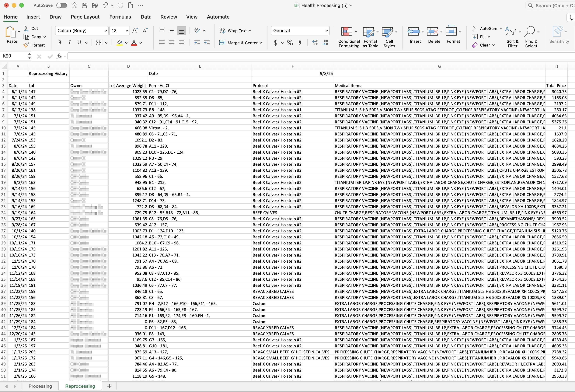Open Format as Table
575x392 pixels.
click(370, 37)
